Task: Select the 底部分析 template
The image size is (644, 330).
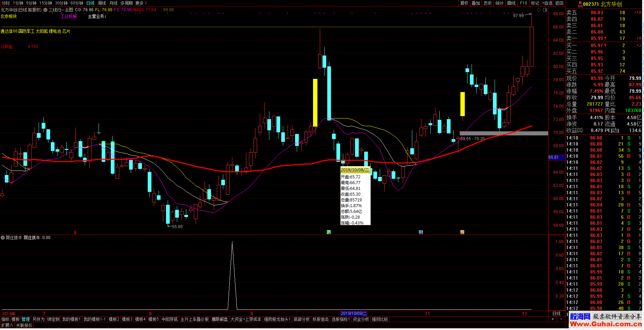Action: [302, 319]
